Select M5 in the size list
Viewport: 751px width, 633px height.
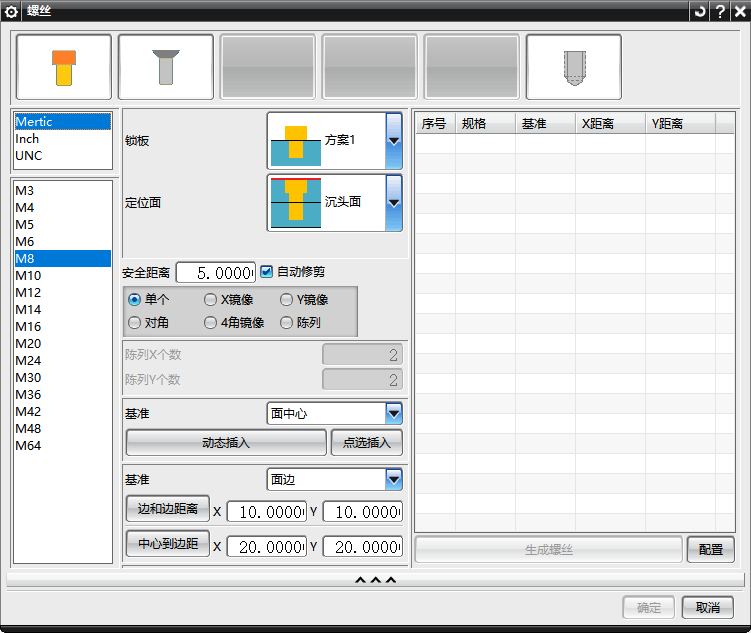[63, 225]
